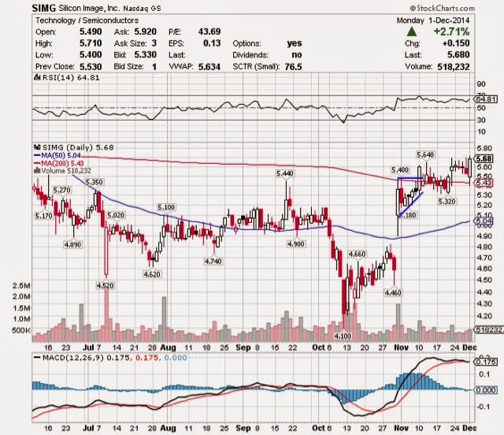Click the 4.460 price annotation
The width and height of the screenshot is (504, 435).
[393, 293]
